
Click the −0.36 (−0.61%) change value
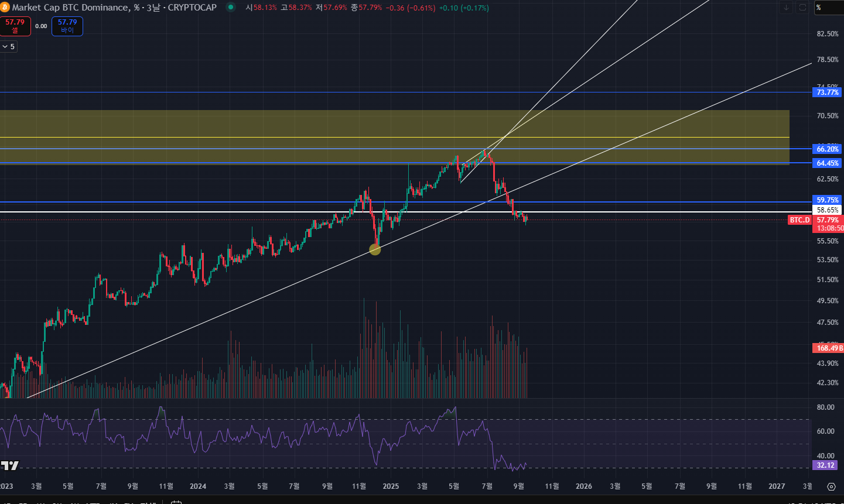pyautogui.click(x=411, y=8)
